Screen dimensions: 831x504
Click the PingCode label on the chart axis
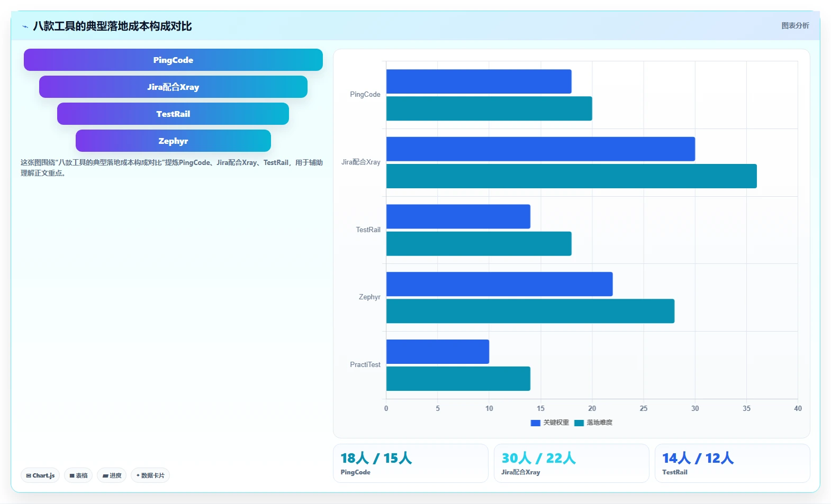(365, 95)
